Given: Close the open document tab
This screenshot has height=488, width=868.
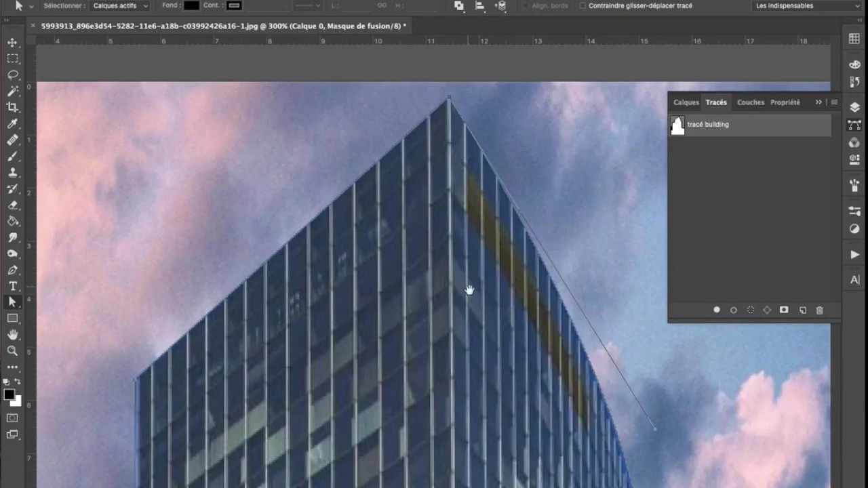Looking at the screenshot, I should [33, 26].
